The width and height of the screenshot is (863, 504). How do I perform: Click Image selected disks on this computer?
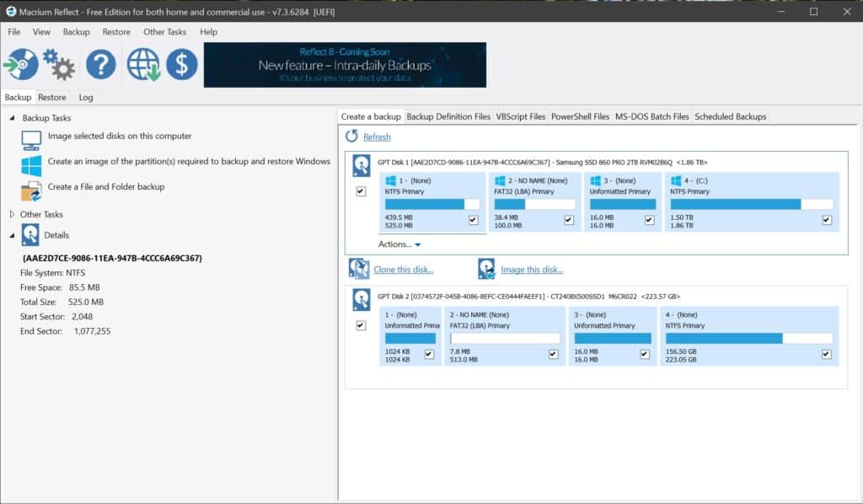(120, 136)
